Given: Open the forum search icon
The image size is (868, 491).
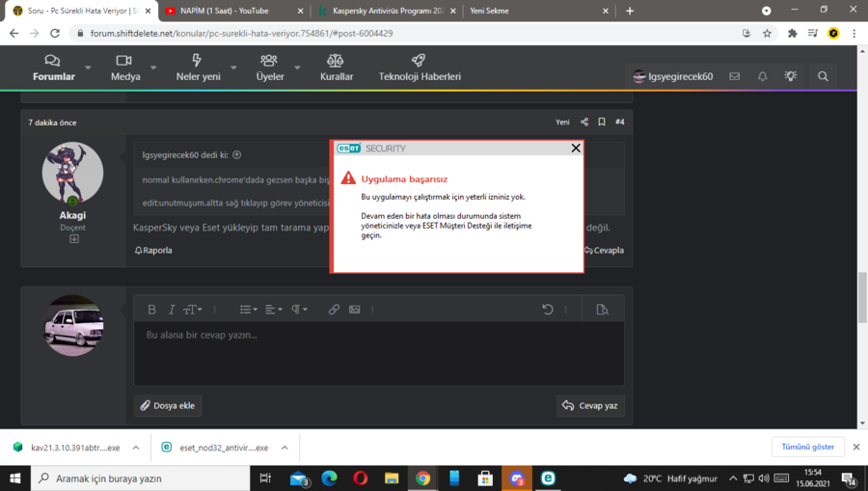Looking at the screenshot, I should tap(824, 76).
